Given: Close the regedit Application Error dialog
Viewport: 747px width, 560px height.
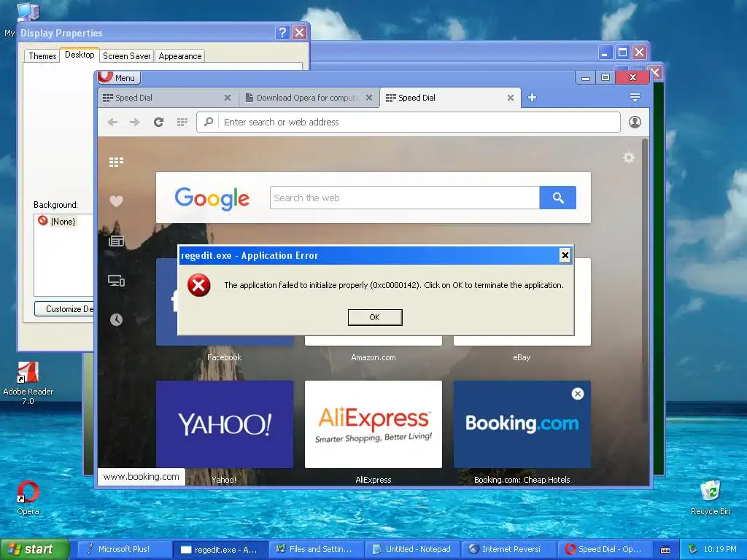Looking at the screenshot, I should 565,256.
